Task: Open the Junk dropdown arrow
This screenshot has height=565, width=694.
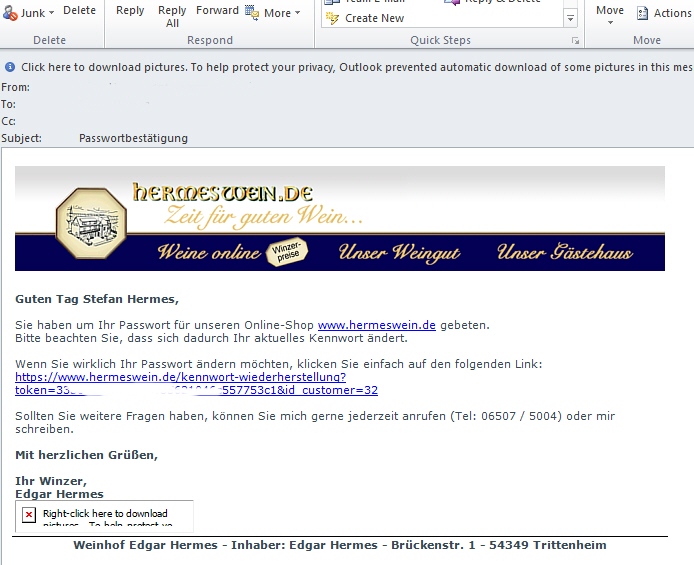Action: point(51,13)
